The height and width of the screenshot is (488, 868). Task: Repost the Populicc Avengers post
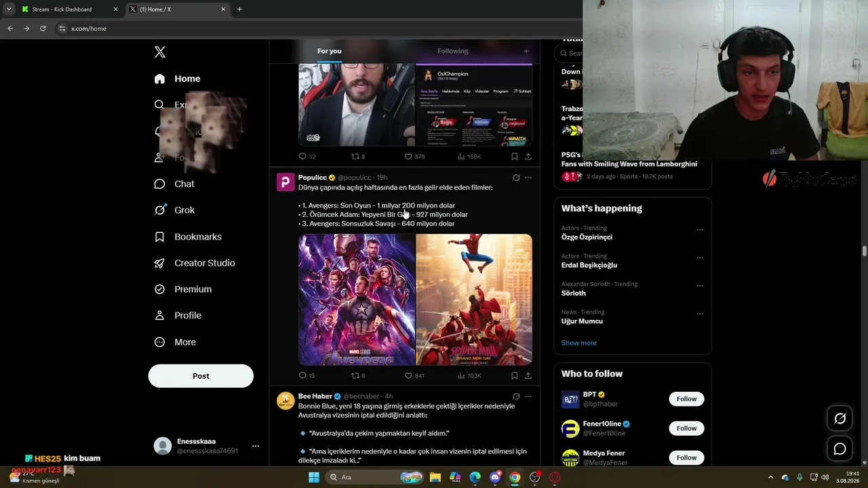(x=358, y=375)
